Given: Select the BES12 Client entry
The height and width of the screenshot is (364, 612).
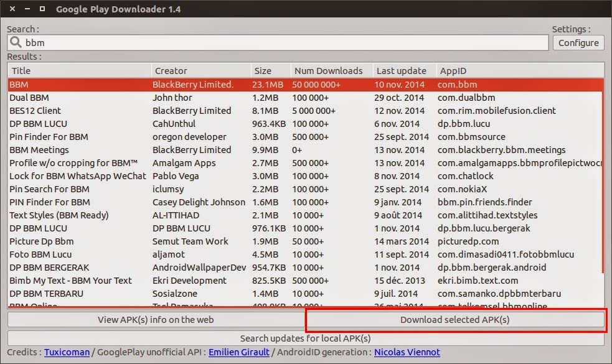Looking at the screenshot, I should (75, 110).
